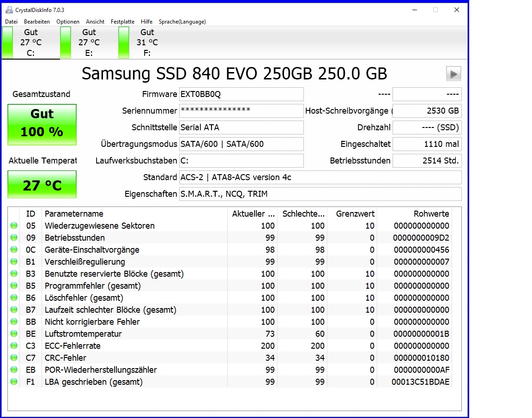This screenshot has width=532, height=418.
Task: Click the CrystalDiskInfo app icon in title bar
Action: coord(9,10)
